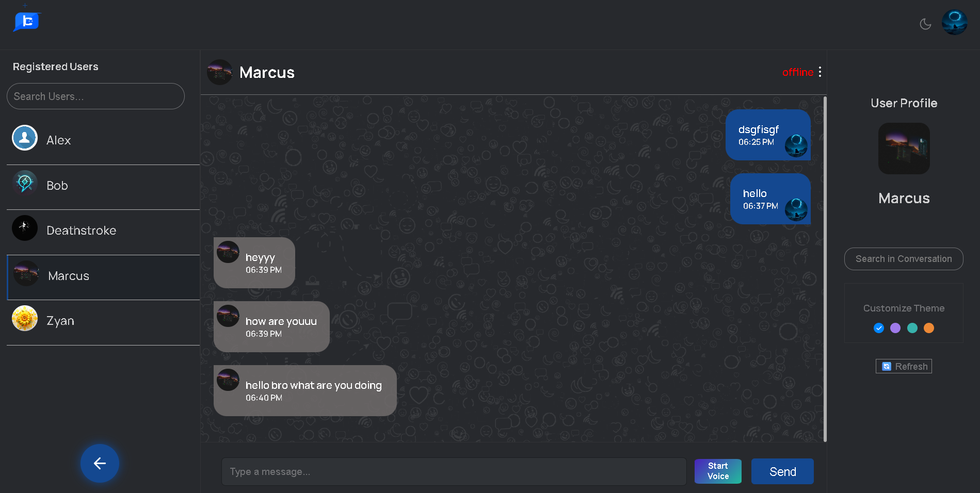Click Marcus's avatar in user list

point(26,273)
